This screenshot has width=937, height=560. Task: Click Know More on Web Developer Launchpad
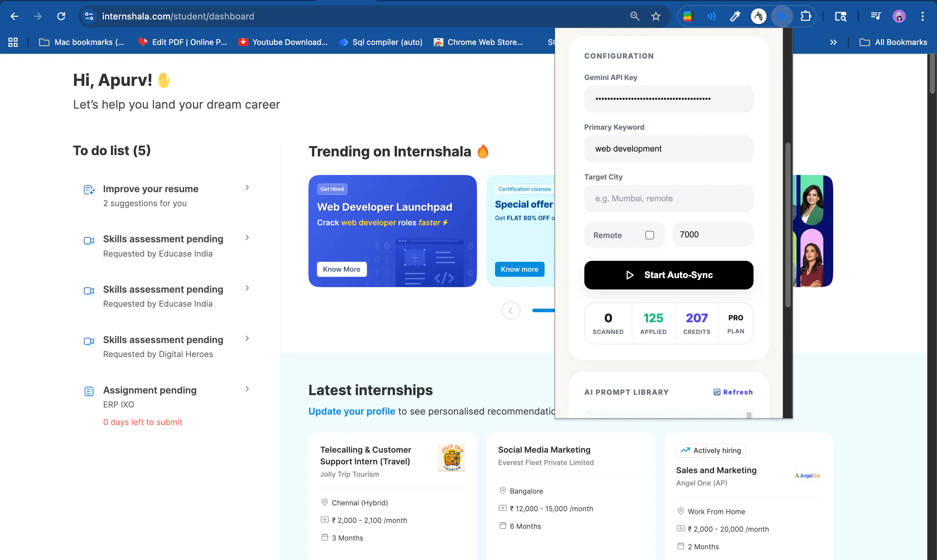pos(342,269)
